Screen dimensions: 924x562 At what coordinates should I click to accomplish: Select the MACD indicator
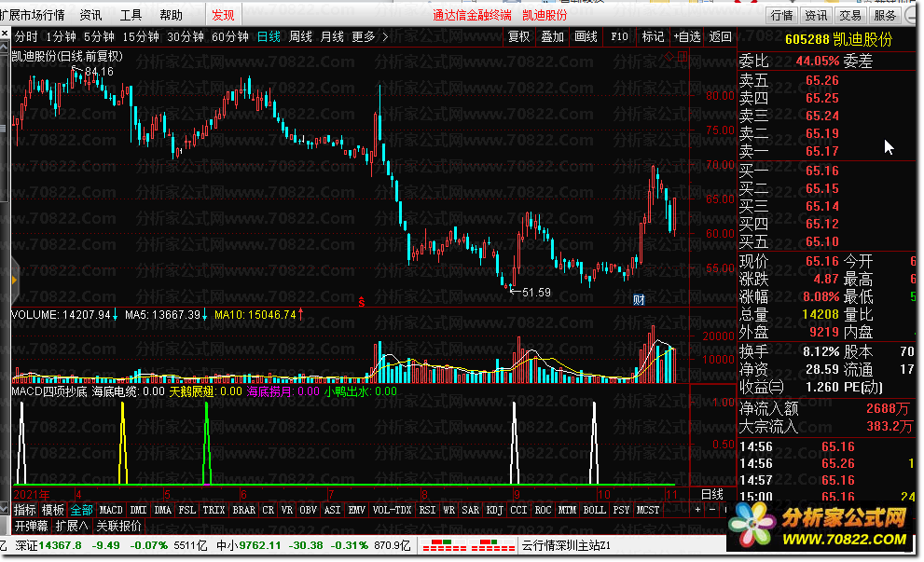(x=111, y=510)
